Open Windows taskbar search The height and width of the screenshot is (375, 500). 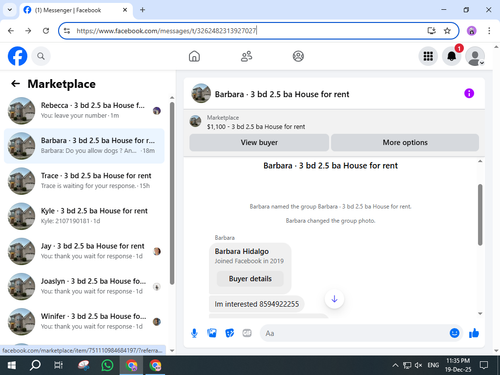click(x=35, y=365)
